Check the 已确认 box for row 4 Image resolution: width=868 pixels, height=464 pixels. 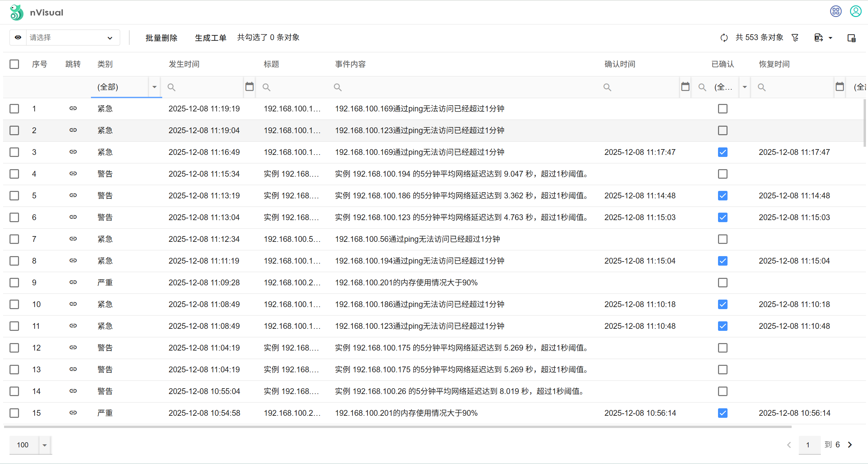coord(722,174)
